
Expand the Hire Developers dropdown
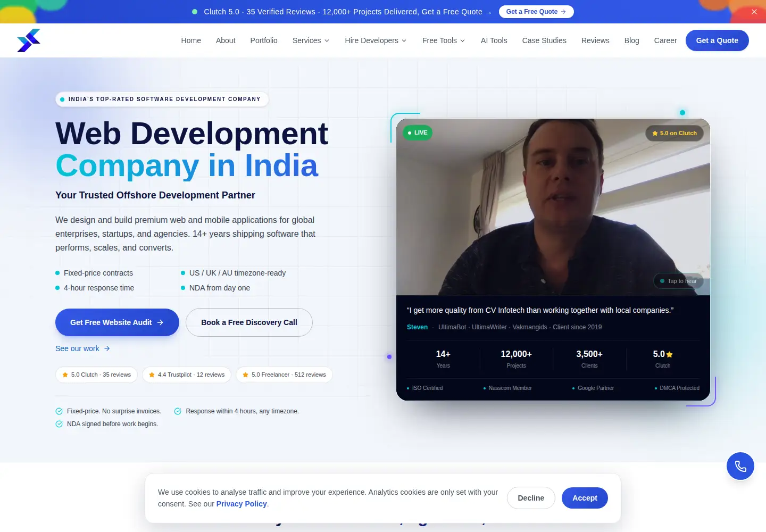click(376, 40)
